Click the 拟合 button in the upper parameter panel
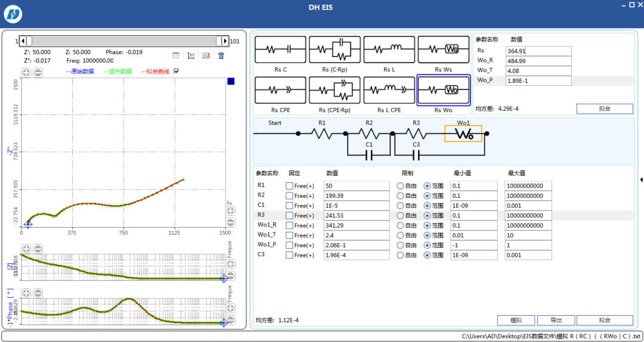This screenshot has height=342, width=644. 605,109
